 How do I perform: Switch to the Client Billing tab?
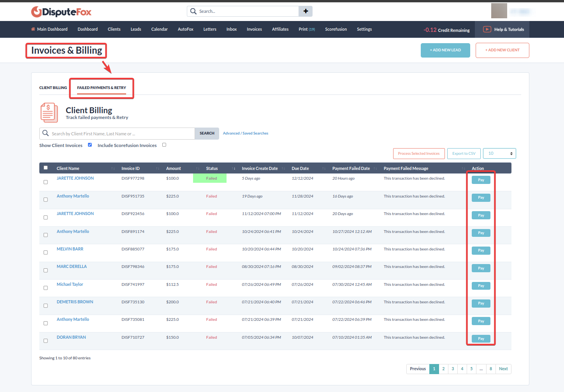[53, 88]
